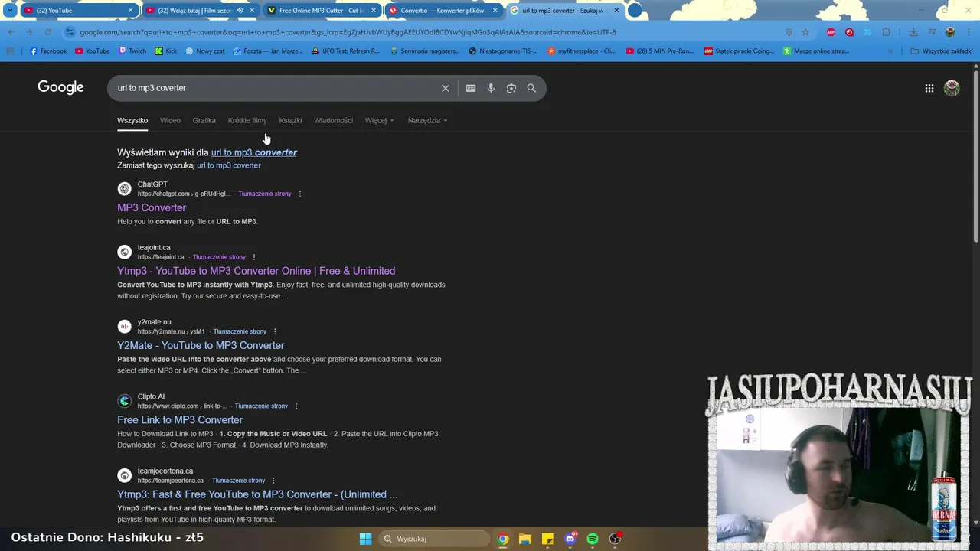Viewport: 980px width, 551px height.
Task: Open OBS Studio from the taskbar
Action: [615, 539]
